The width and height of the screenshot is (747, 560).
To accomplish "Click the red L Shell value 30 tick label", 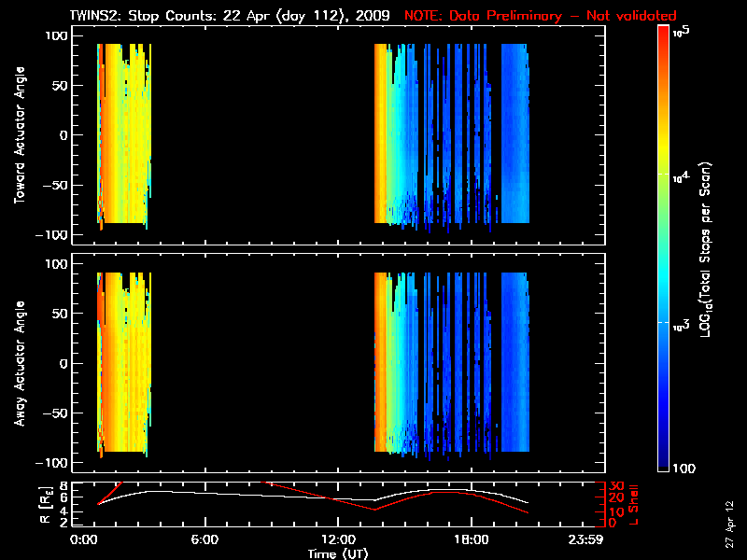I will click(x=616, y=486).
